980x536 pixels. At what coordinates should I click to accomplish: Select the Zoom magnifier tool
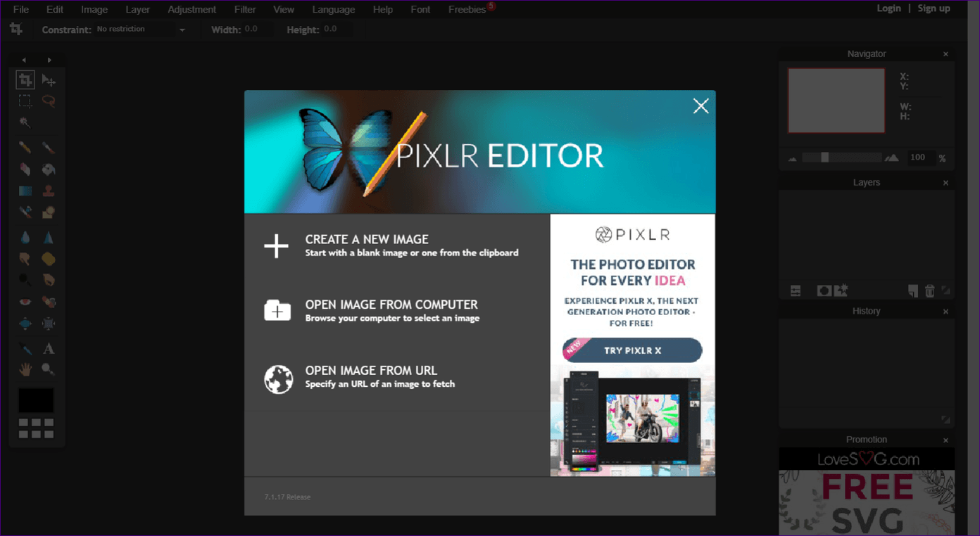(49, 369)
